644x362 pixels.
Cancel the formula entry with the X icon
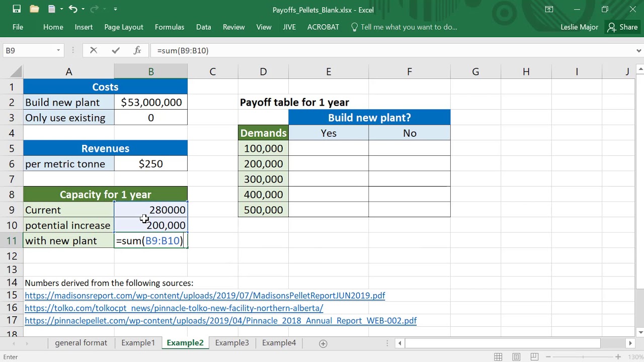pyautogui.click(x=93, y=50)
